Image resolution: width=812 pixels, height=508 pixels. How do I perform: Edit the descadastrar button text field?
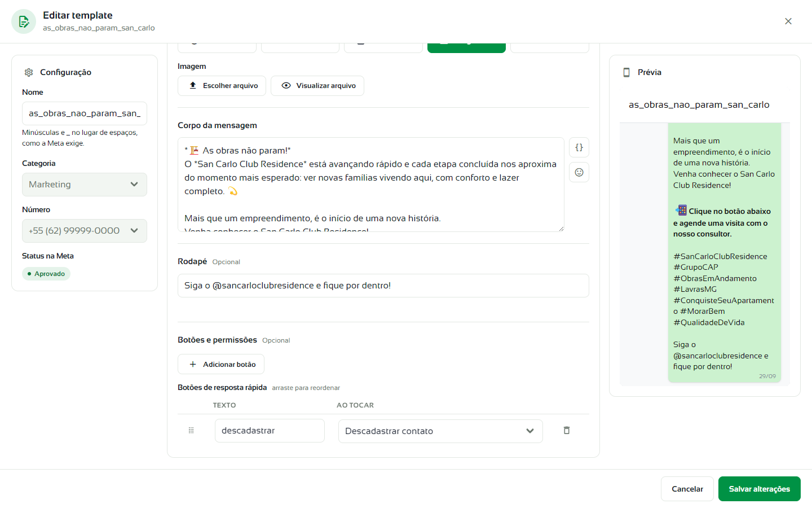(270, 431)
